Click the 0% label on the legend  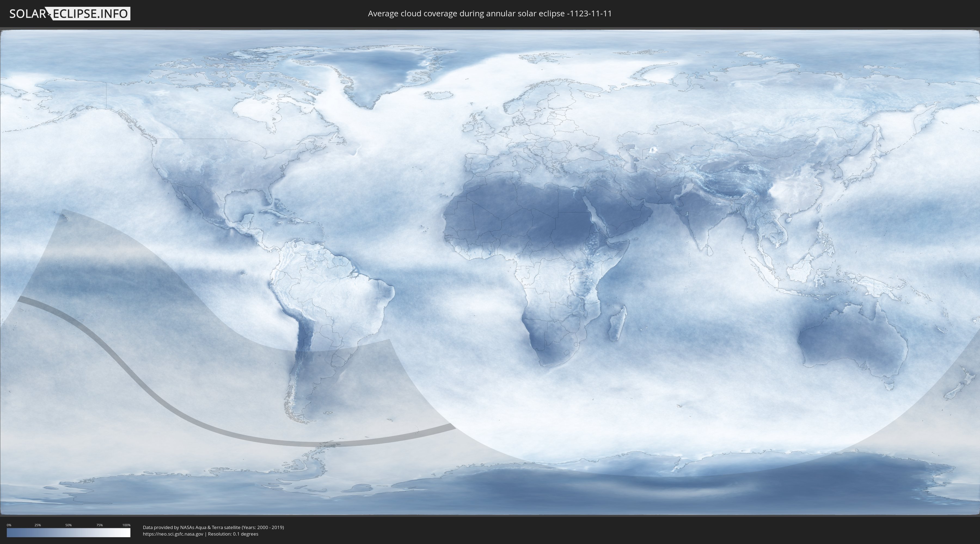pos(9,525)
